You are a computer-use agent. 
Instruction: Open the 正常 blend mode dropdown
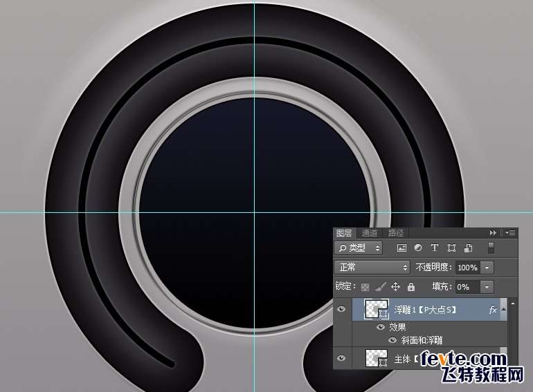tap(373, 268)
